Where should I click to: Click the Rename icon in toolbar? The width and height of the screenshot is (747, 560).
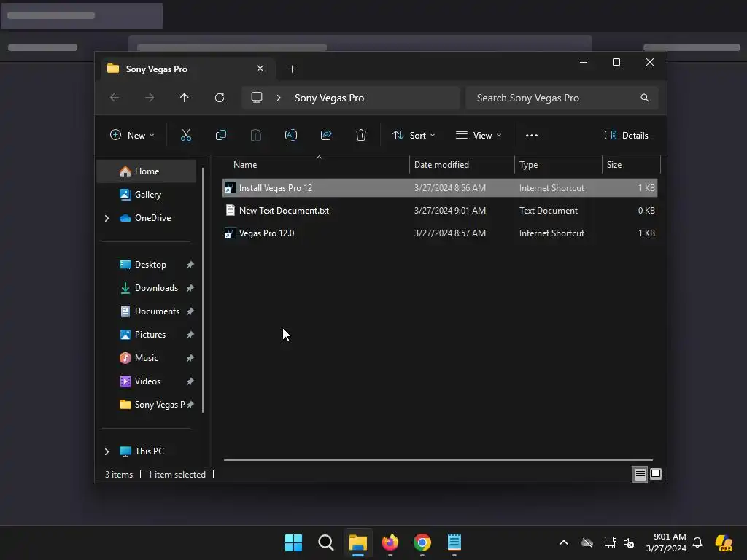(x=291, y=135)
